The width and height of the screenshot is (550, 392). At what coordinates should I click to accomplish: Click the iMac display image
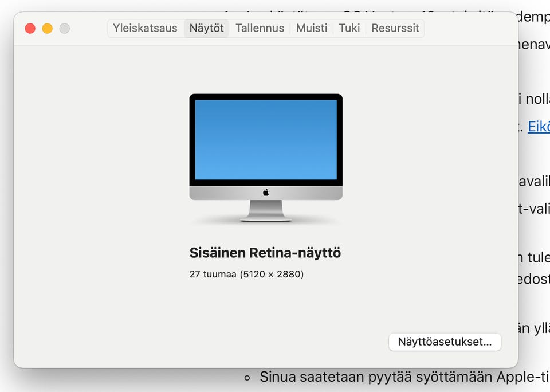click(x=266, y=158)
